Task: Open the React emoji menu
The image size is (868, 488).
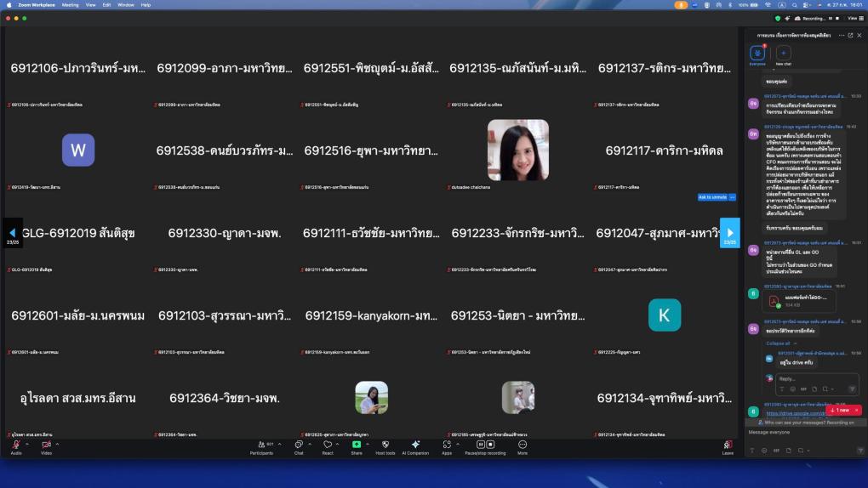Action: pos(327,445)
